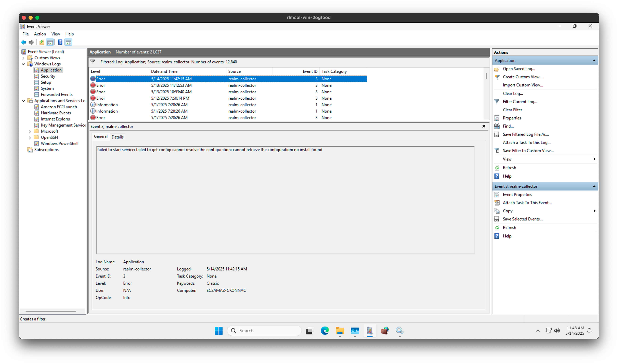Click the Back arrow toolbar icon
618x364 pixels.
[24, 42]
